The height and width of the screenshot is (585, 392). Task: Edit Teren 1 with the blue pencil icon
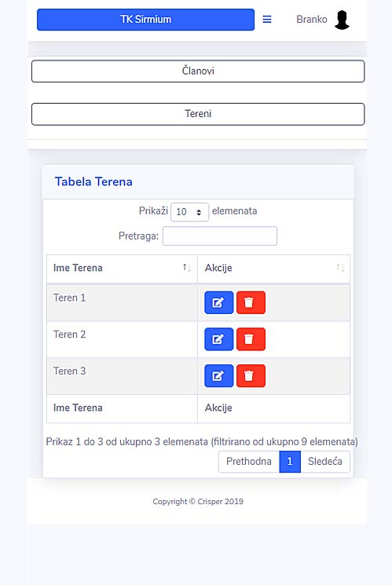pyautogui.click(x=218, y=302)
